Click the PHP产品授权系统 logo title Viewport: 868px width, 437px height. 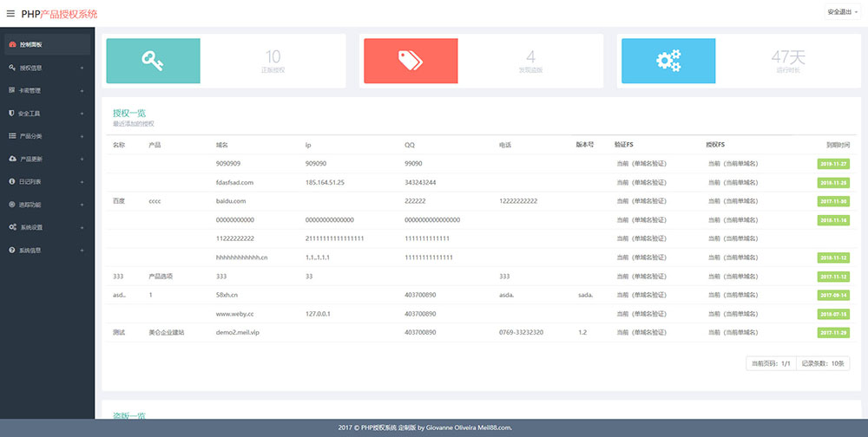(59, 14)
